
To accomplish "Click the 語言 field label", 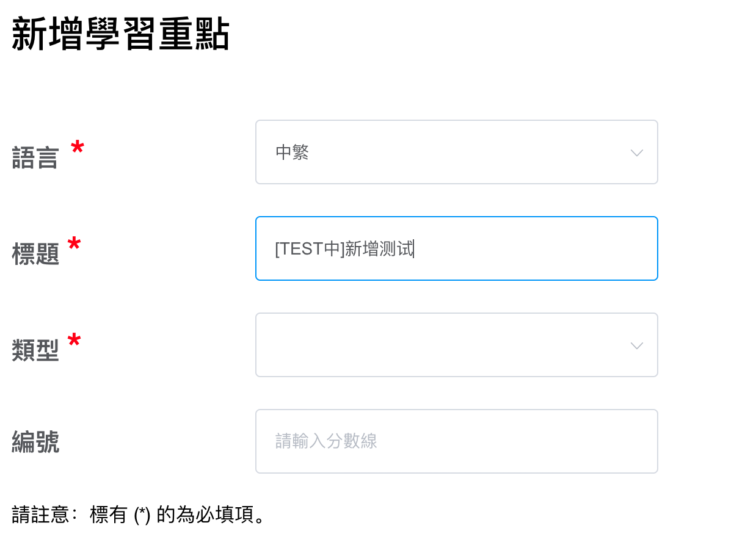I will (35, 158).
